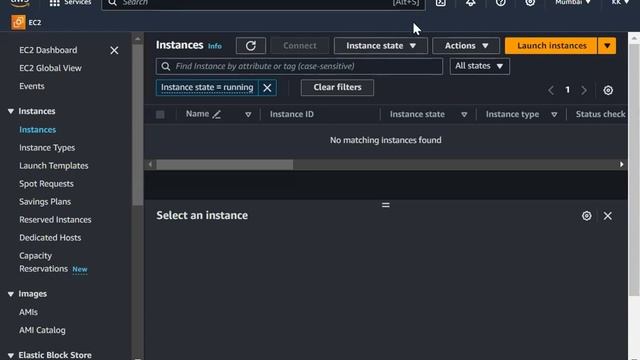Edit the Name column pencil icon
Viewport: 640px width, 360px height.
pyautogui.click(x=217, y=115)
